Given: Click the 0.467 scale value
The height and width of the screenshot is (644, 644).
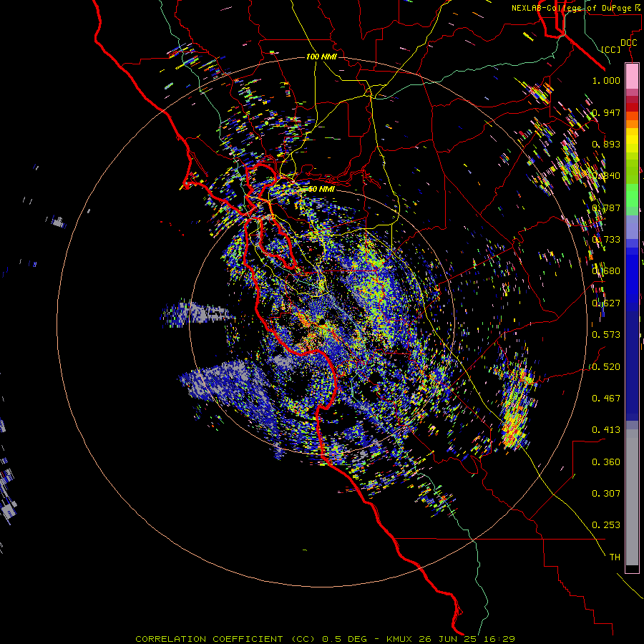Looking at the screenshot, I should click(606, 398).
